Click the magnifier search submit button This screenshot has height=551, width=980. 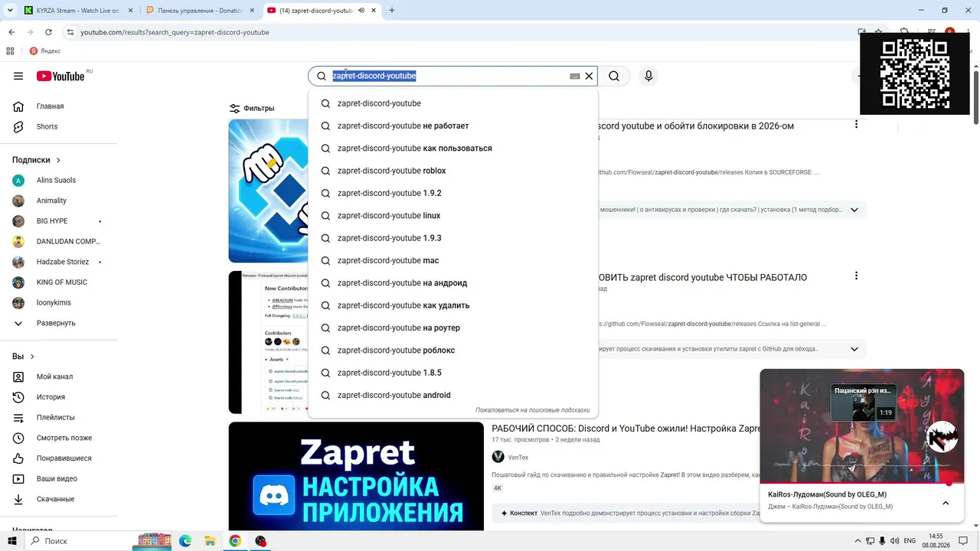(614, 76)
